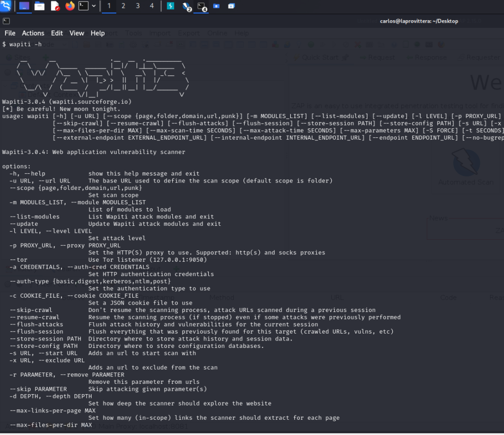504x435 pixels.
Task: Select the ZAP taskbar icon with badge 2
Action: click(x=186, y=6)
